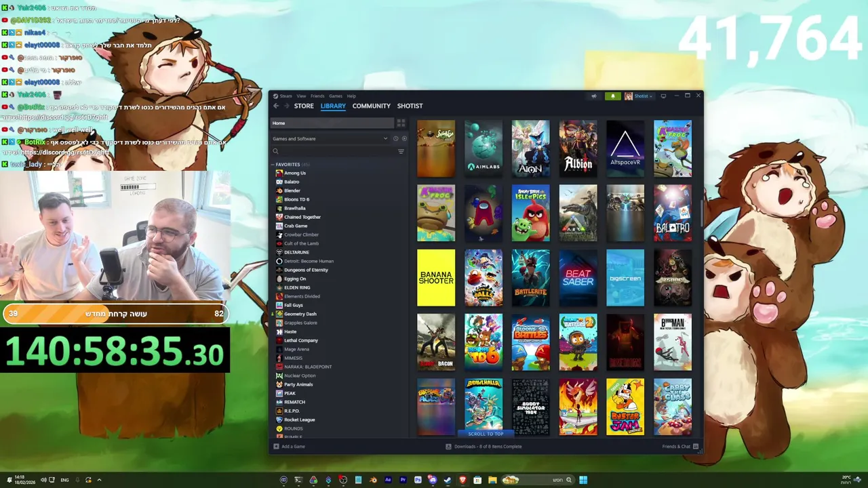Select Albion game cover

[578, 148]
